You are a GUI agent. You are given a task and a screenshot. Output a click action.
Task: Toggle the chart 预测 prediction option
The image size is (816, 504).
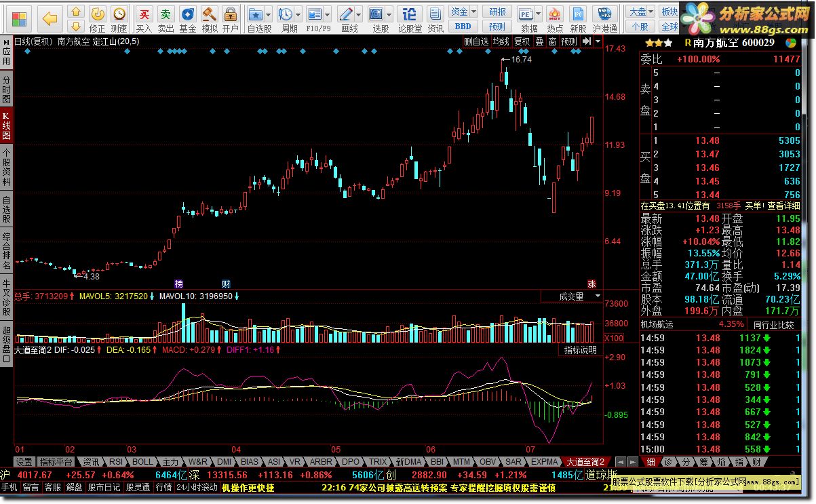tap(569, 41)
